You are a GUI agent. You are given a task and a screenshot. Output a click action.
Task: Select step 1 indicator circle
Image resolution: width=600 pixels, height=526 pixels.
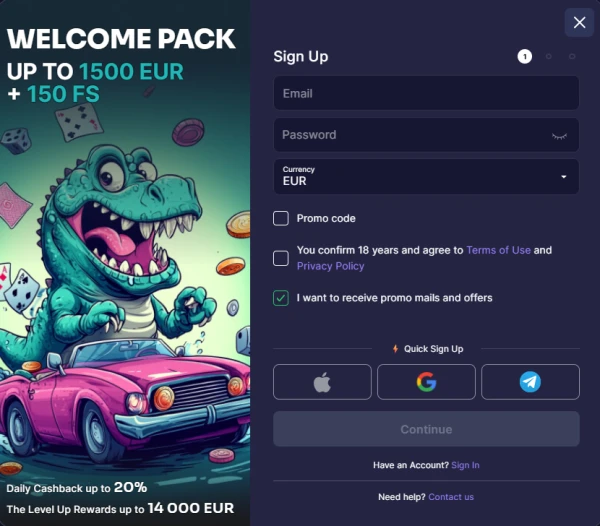tap(525, 57)
